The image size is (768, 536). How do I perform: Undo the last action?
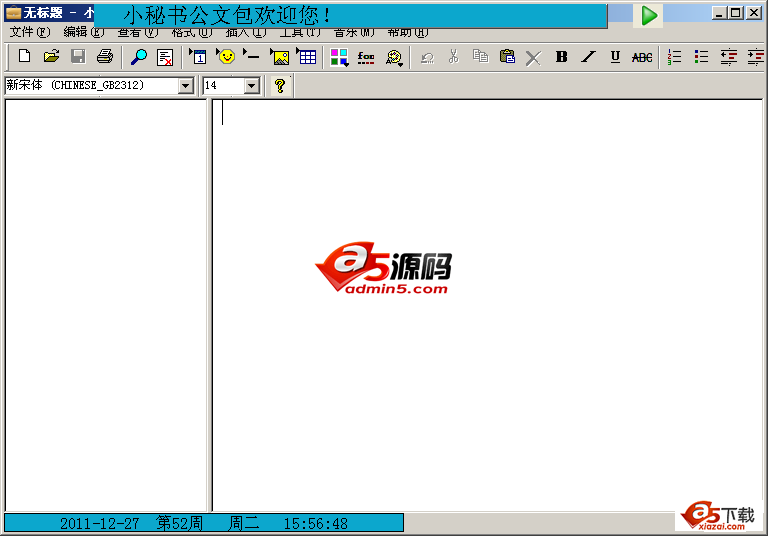point(428,57)
